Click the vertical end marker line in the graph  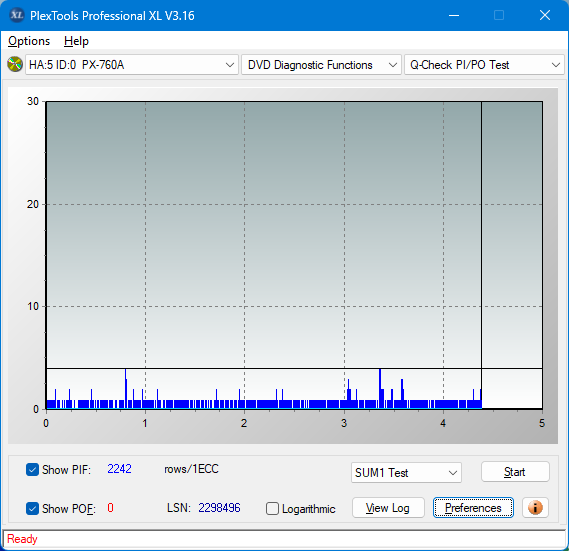[482, 254]
